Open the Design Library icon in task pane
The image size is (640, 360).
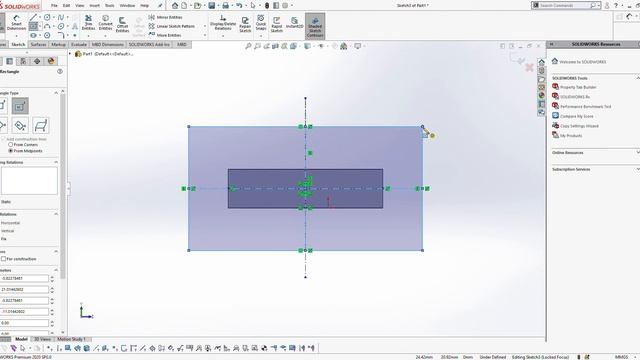[x=541, y=70]
